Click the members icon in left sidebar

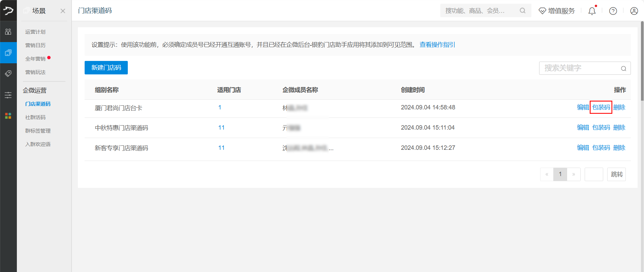click(x=8, y=32)
